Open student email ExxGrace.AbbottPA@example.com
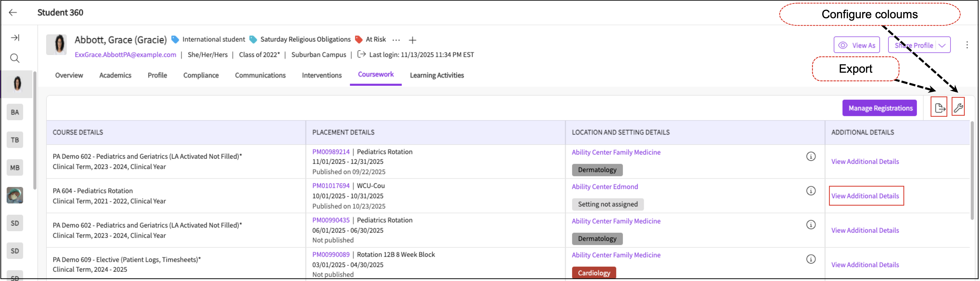 (x=125, y=55)
